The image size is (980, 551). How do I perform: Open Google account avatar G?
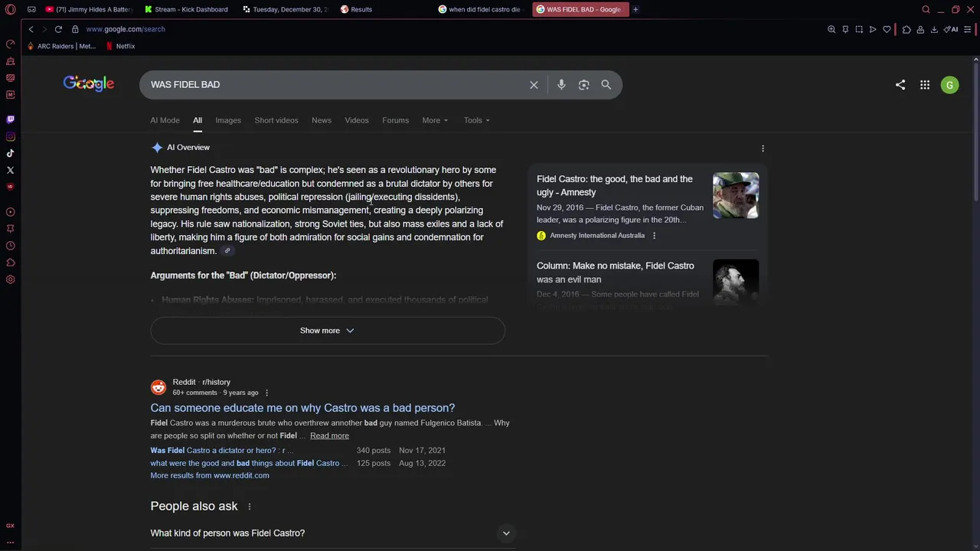point(949,85)
